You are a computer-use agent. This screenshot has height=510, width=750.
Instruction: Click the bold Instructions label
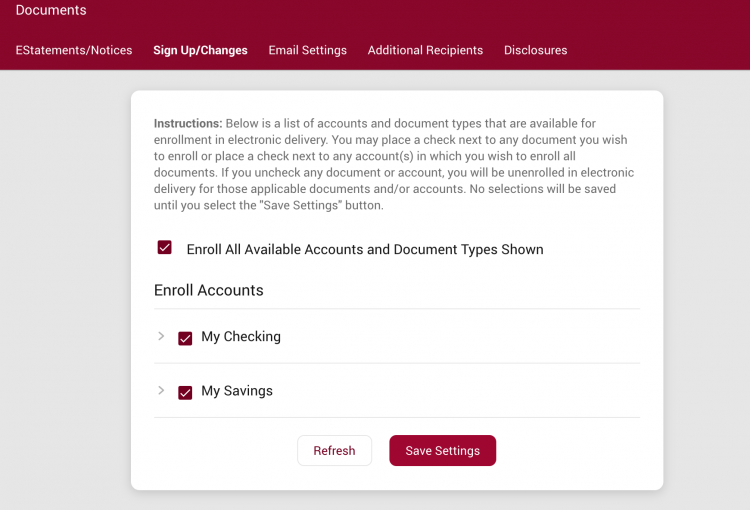188,123
